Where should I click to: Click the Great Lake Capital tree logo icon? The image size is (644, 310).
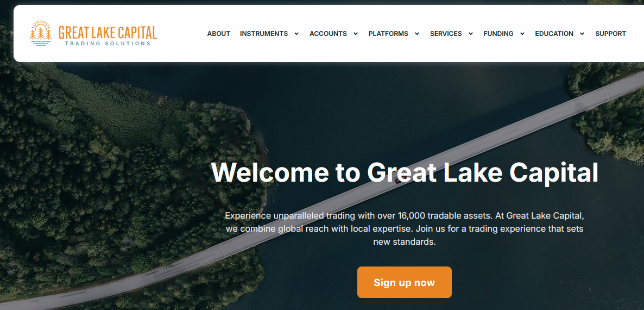(41, 33)
